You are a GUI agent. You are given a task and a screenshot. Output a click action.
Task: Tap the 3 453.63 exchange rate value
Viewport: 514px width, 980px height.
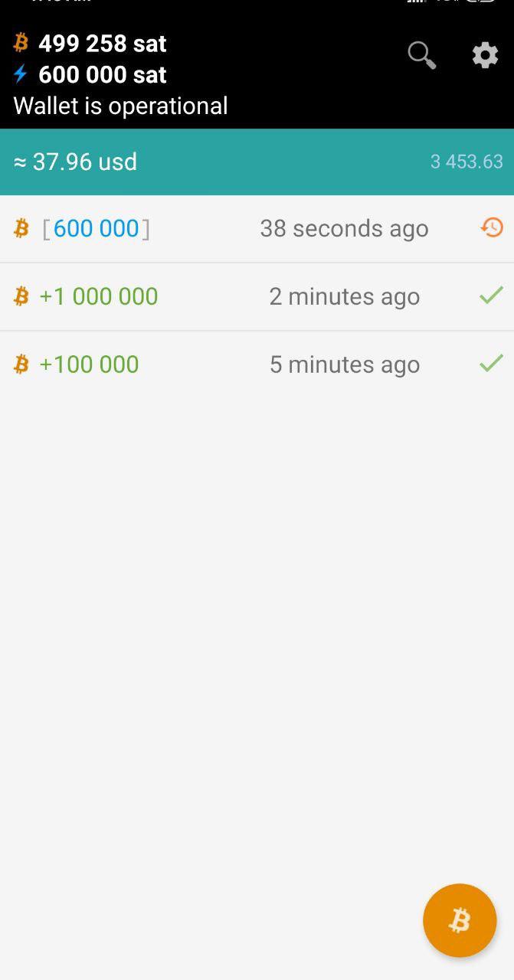click(467, 162)
